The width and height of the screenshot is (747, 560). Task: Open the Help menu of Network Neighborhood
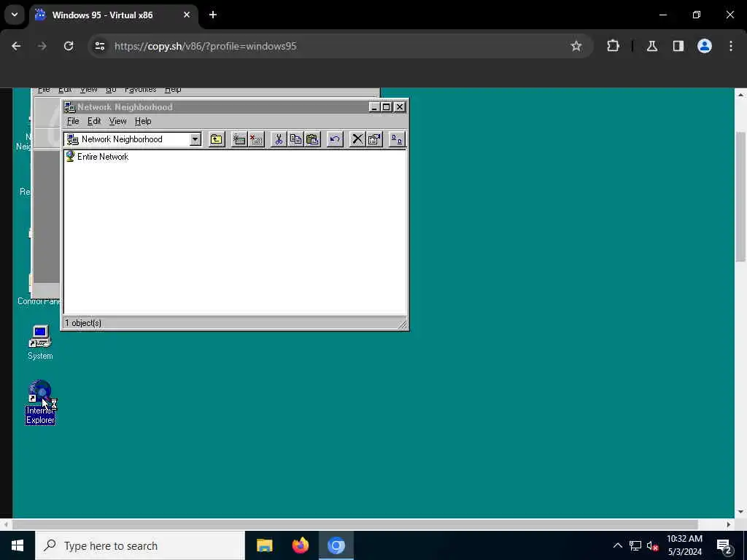pos(143,121)
